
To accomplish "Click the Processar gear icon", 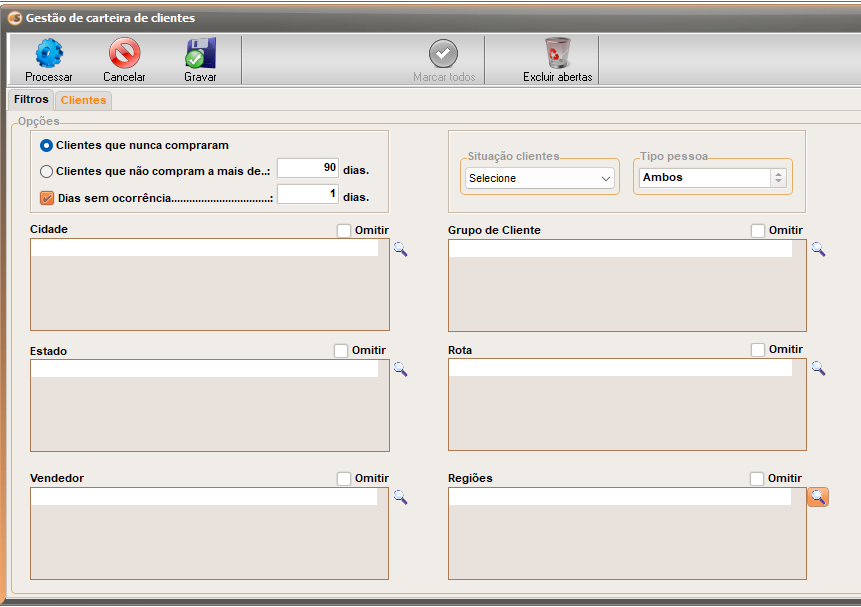I will 48,54.
